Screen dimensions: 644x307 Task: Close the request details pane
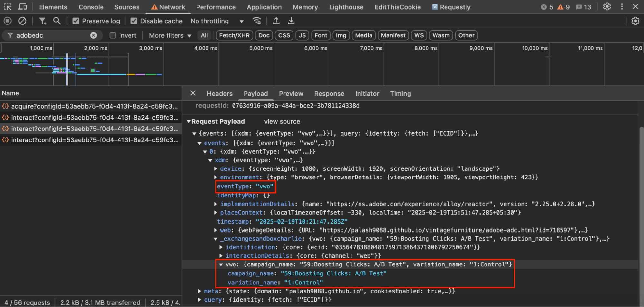point(193,93)
